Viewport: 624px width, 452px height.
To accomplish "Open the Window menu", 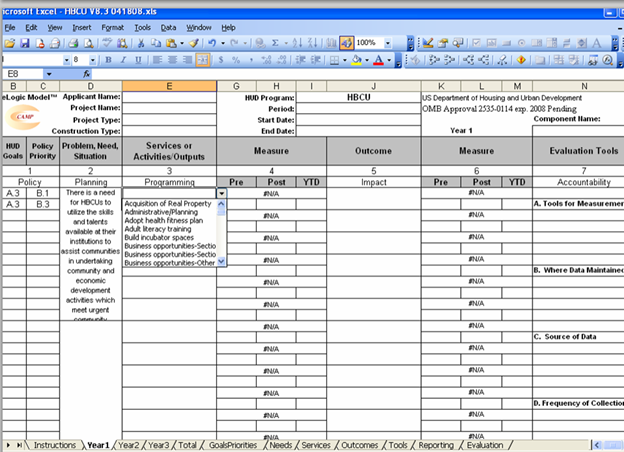I will [x=199, y=27].
